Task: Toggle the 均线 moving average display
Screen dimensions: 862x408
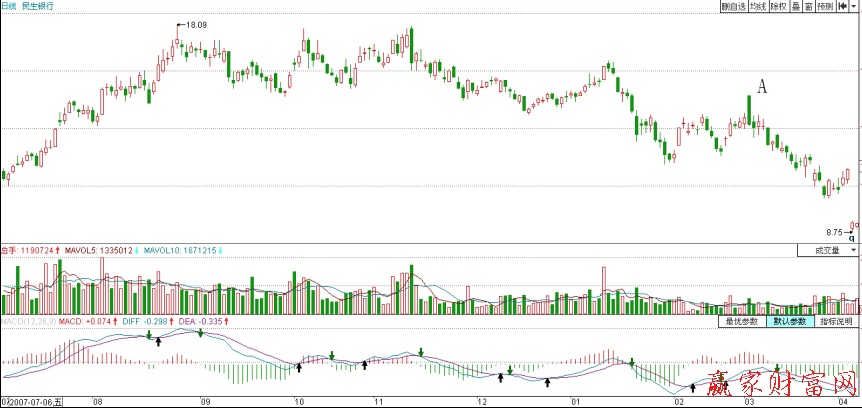Action: coord(757,6)
